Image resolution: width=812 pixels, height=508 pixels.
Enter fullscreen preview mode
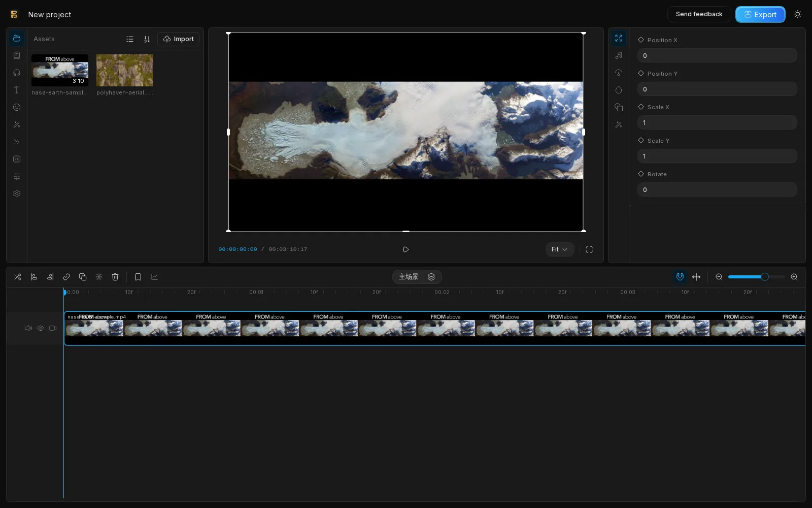pos(589,249)
